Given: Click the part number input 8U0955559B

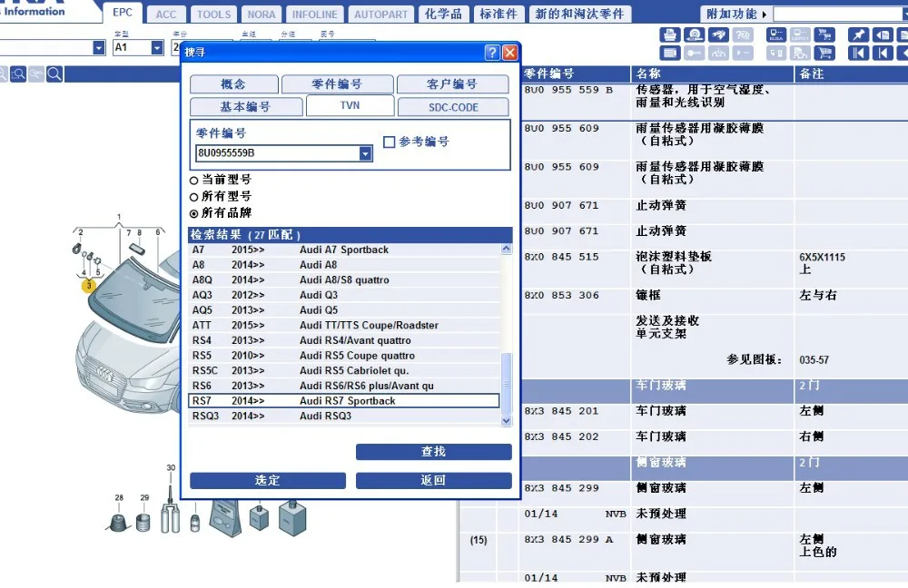Looking at the screenshot, I should [x=278, y=153].
